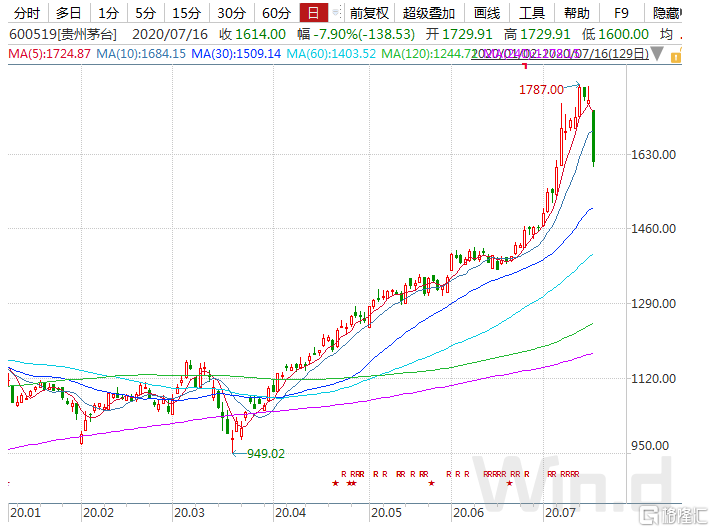Select the 1分 one-minute period
The width and height of the screenshot is (714, 532).
[x=108, y=13]
